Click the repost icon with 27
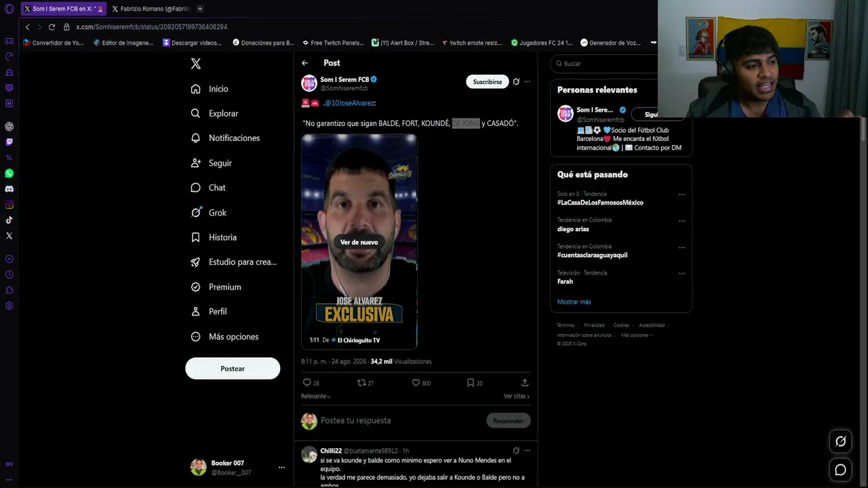The height and width of the screenshot is (488, 868). click(366, 383)
